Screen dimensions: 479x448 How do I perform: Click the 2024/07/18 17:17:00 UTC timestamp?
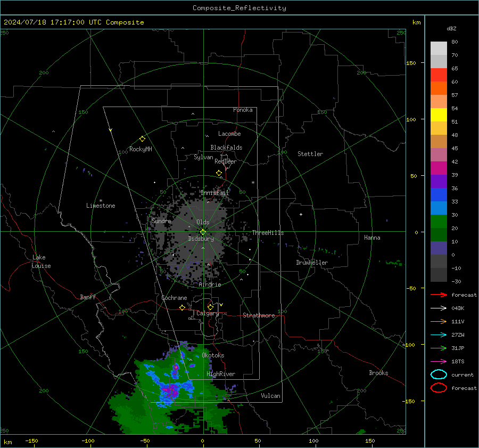pos(73,22)
